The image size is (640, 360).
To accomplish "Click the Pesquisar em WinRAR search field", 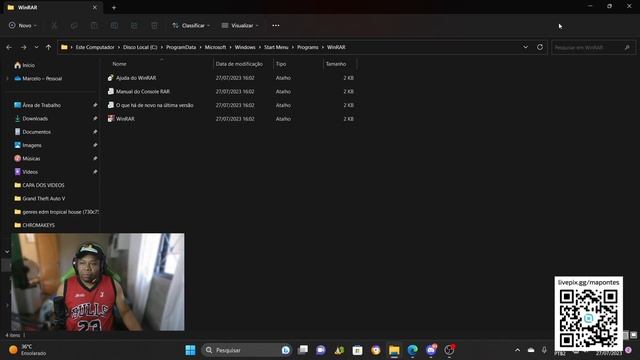I will [x=592, y=48].
